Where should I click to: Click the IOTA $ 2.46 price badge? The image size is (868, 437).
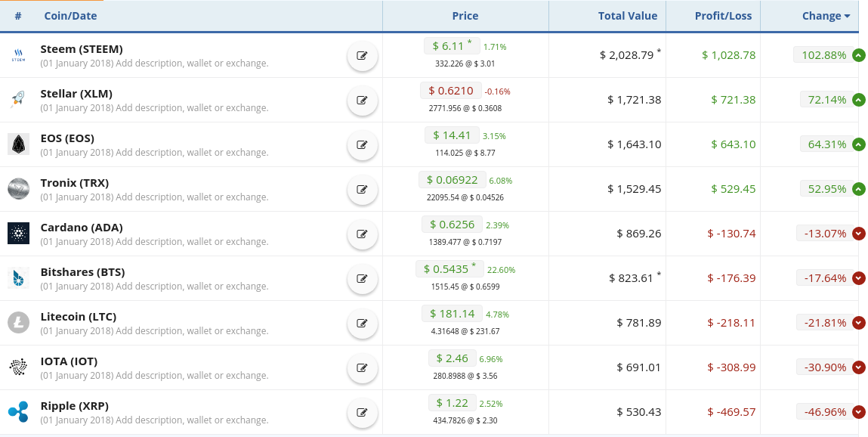tap(452, 358)
